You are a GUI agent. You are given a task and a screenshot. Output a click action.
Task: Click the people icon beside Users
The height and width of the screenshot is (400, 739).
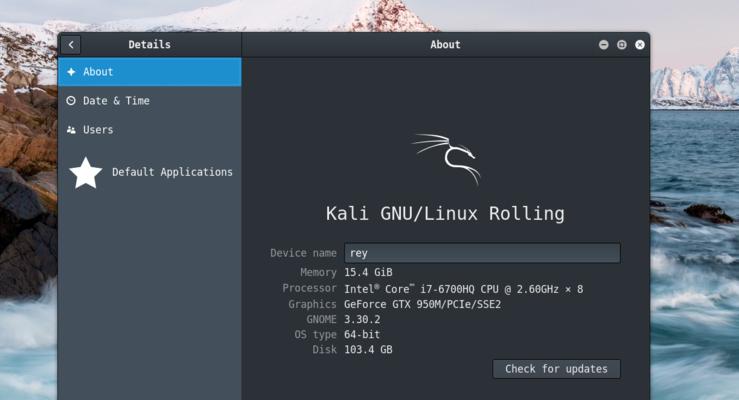(71, 130)
